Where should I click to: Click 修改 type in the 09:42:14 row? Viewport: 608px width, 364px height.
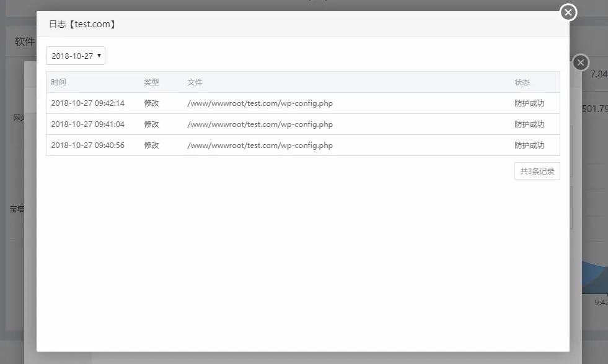[151, 103]
